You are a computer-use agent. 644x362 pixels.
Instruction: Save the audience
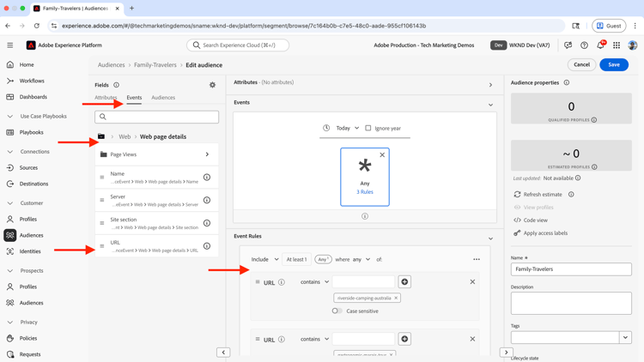[614, 65]
